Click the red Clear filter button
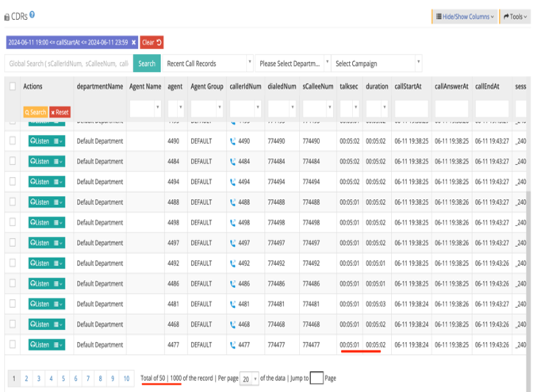The width and height of the screenshot is (533, 392). (x=151, y=42)
